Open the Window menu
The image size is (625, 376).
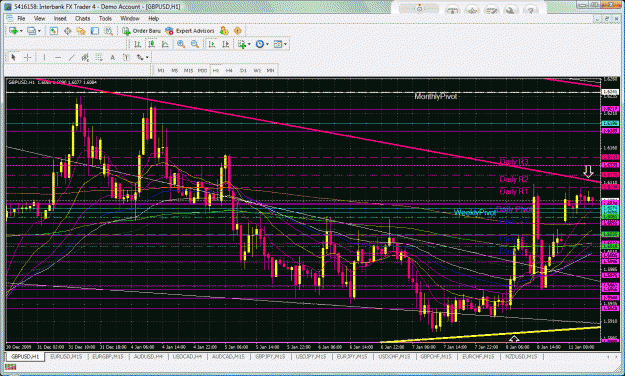click(130, 19)
